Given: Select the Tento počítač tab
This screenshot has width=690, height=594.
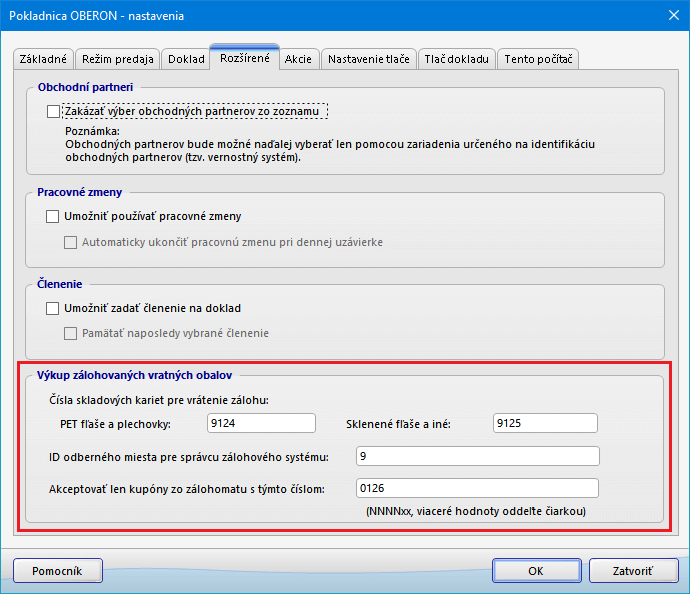Looking at the screenshot, I should (538, 59).
